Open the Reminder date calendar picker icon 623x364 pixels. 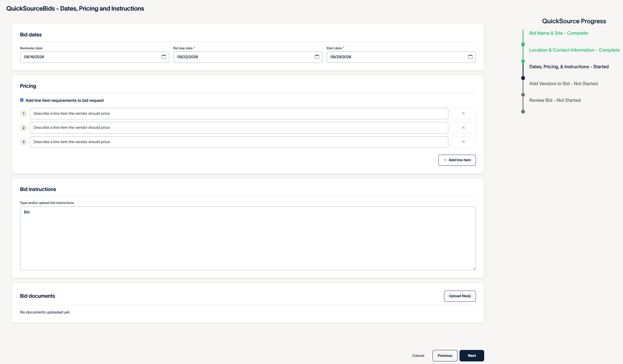point(163,57)
